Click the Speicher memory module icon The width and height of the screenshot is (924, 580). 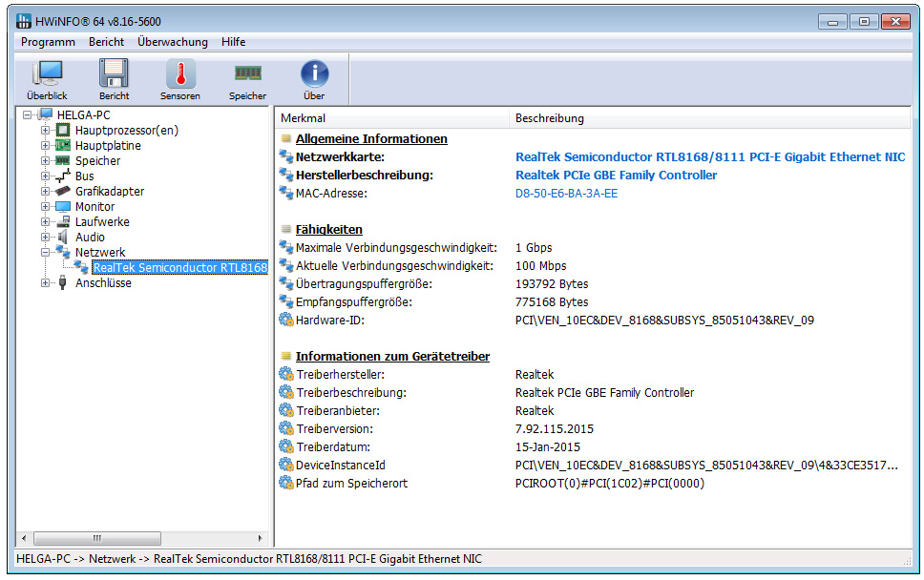[x=247, y=74]
